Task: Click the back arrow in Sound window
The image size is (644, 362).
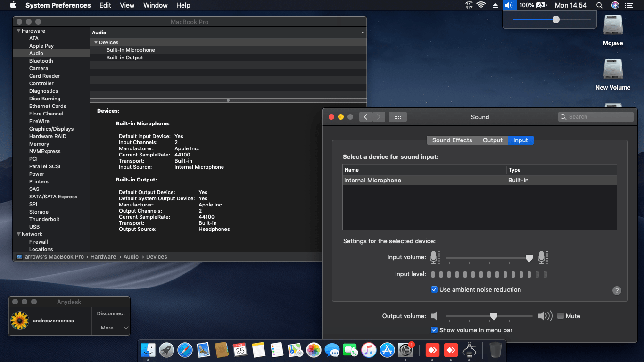Action: coord(366,117)
